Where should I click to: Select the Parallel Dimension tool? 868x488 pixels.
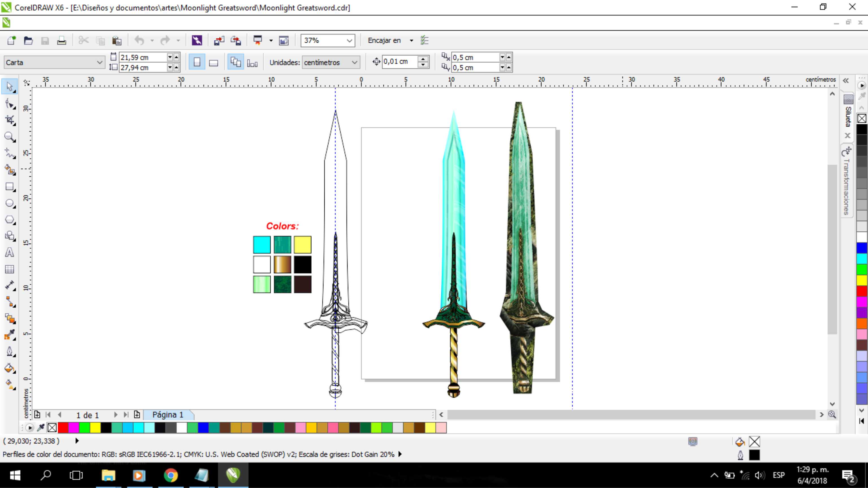10,286
